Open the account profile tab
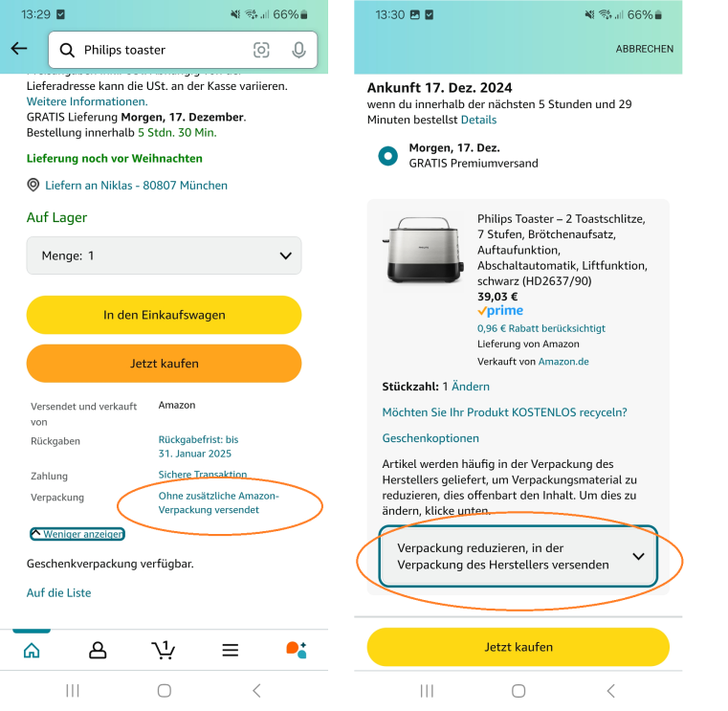 (x=98, y=650)
